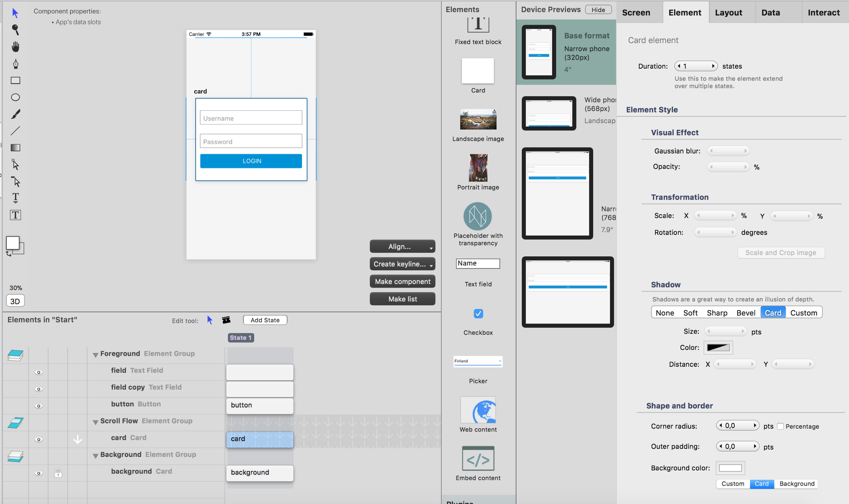
Task: Select the Line drawing tool
Action: pos(15,131)
